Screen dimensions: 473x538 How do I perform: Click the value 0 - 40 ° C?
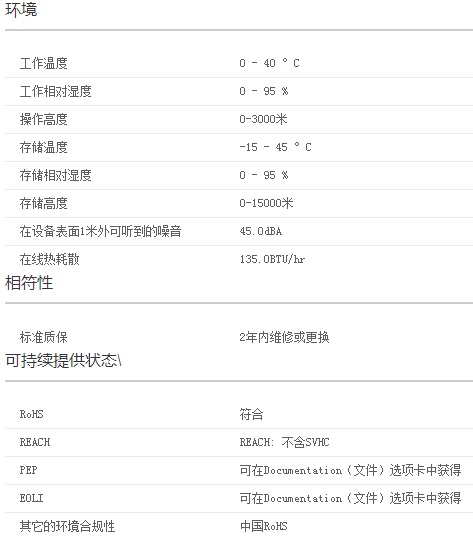pyautogui.click(x=269, y=63)
